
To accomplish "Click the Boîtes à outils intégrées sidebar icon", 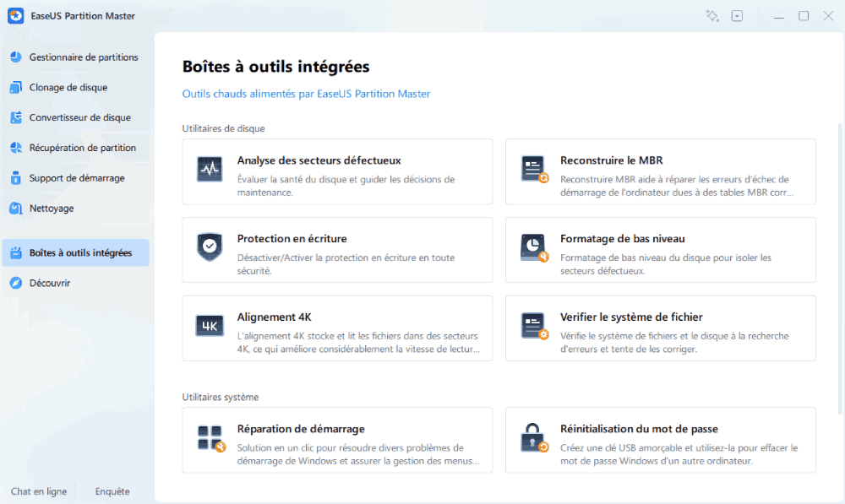I will pos(15,252).
